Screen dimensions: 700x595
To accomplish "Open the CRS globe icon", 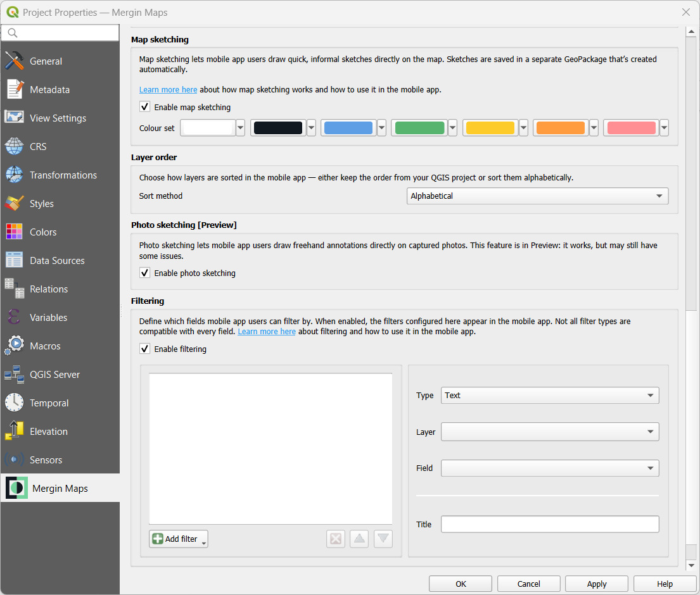I will click(14, 146).
